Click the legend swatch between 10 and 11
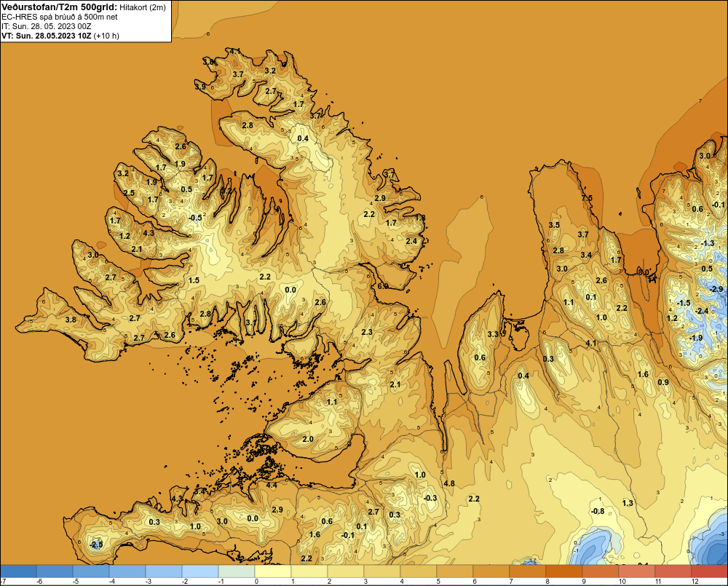This screenshot has height=586, width=728. tap(636, 571)
